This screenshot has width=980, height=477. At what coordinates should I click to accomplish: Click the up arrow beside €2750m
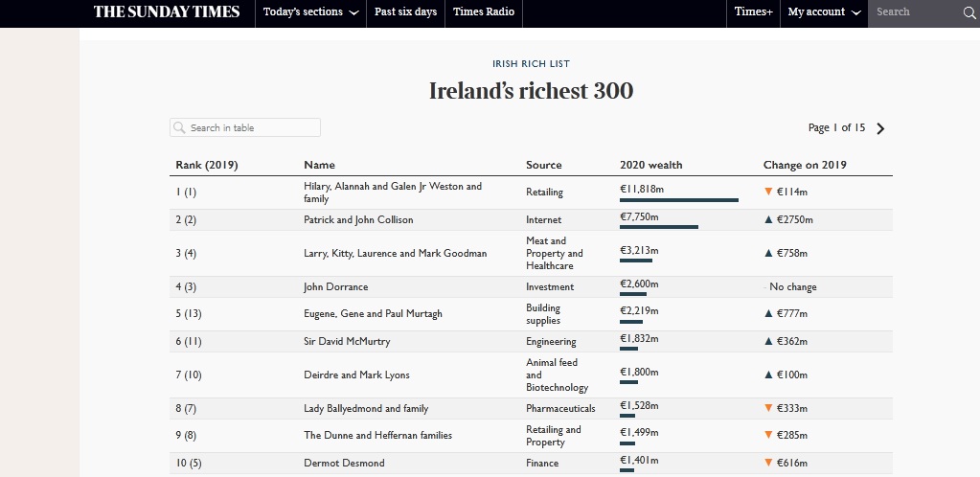768,220
